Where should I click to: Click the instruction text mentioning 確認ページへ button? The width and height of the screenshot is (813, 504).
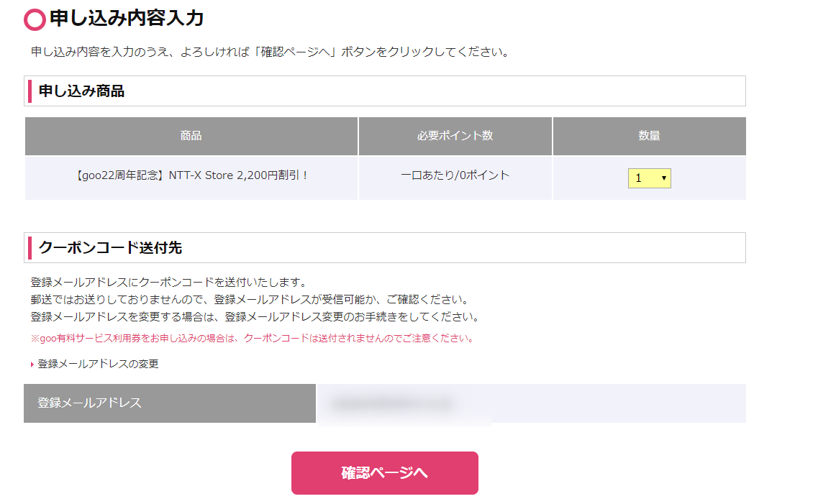click(x=270, y=52)
